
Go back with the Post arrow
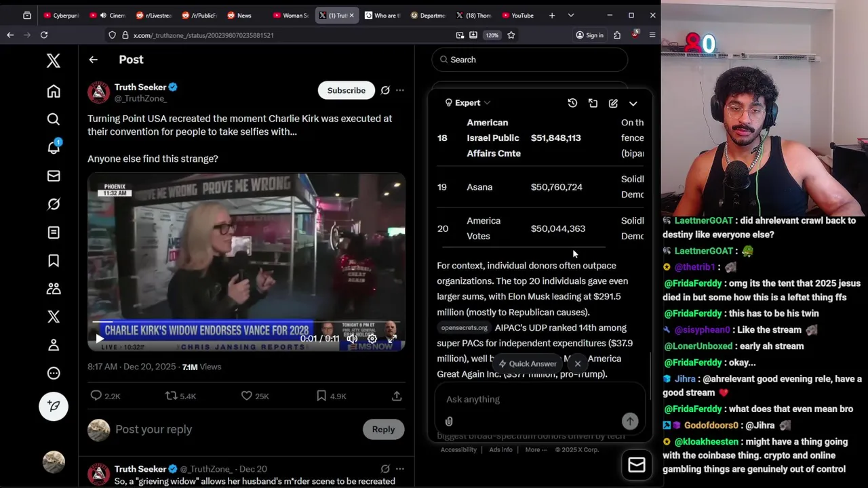coord(93,60)
